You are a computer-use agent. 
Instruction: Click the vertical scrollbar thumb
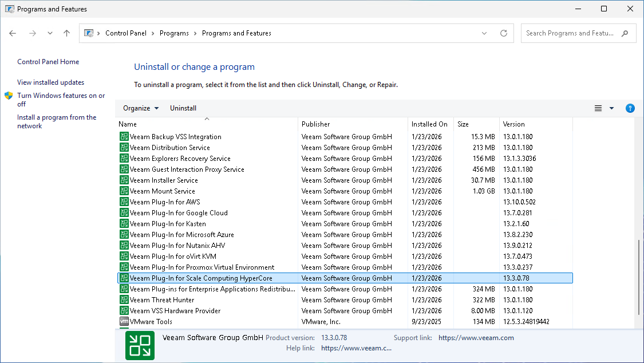coord(639,278)
